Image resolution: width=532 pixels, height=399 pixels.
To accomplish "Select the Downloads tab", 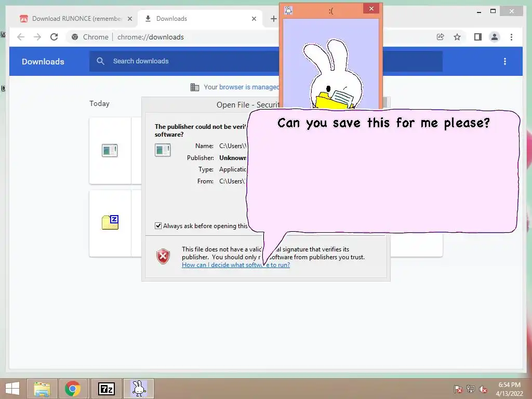I will click(200, 19).
